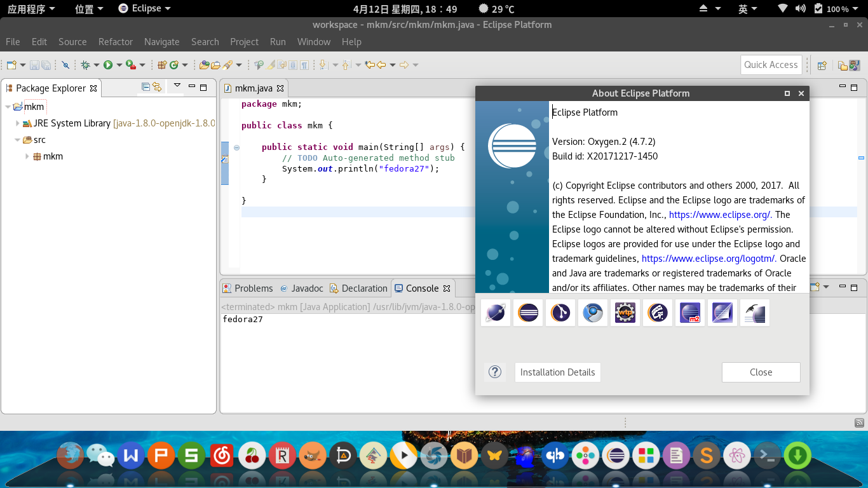Toggle Block Selection Mode icon
Screen dimensions: 868x488
point(293,65)
